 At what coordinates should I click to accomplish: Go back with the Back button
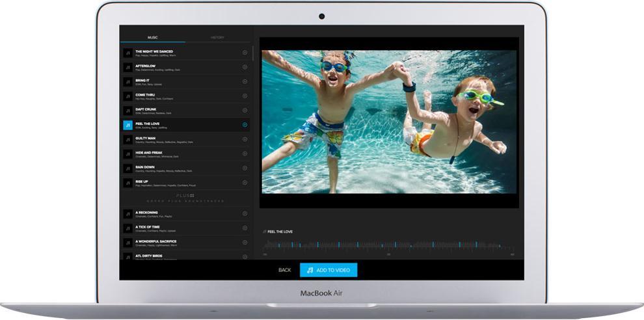(285, 270)
